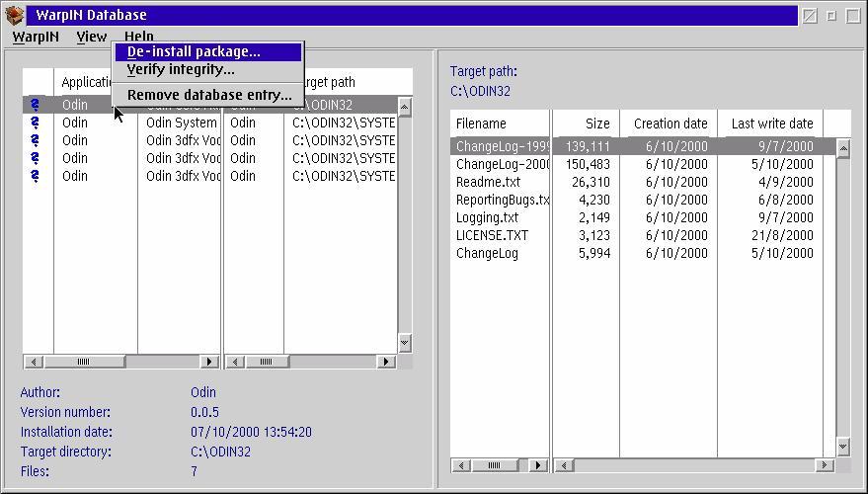Choose De-install package menu entry
Image resolution: width=868 pixels, height=494 pixels.
click(208, 52)
